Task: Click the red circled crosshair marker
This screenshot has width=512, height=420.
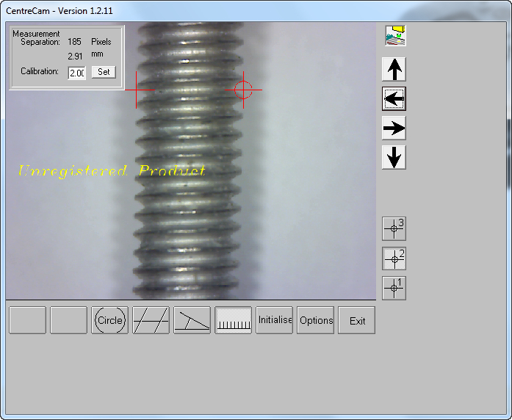Action: tap(243, 90)
